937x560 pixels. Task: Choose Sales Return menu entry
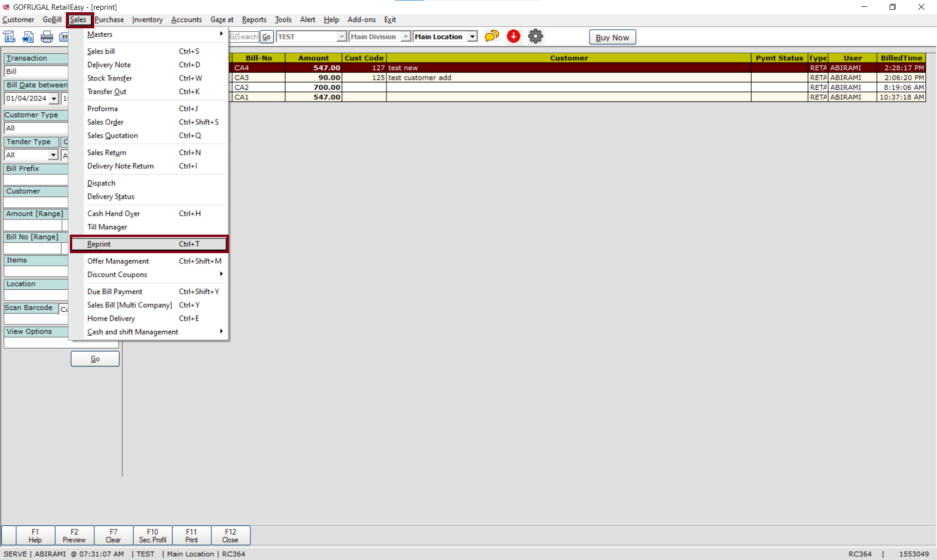(107, 153)
